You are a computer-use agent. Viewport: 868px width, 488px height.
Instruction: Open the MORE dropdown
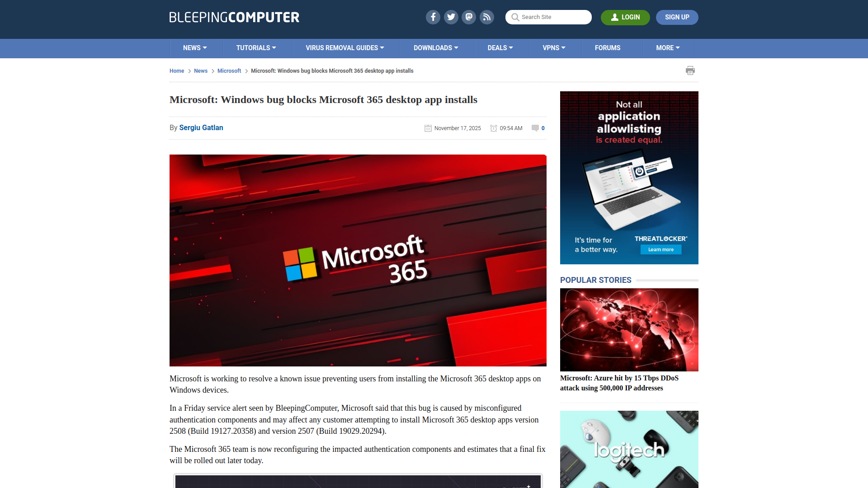click(x=668, y=48)
